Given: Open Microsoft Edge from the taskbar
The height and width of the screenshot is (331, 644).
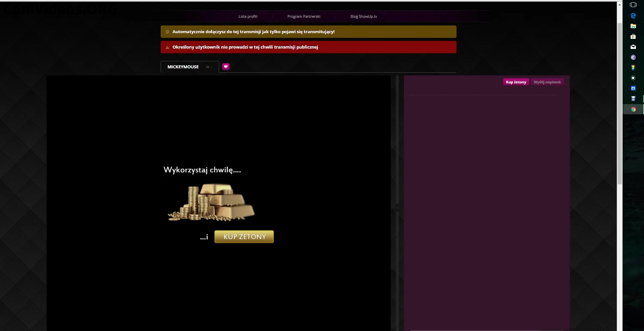Looking at the screenshot, I should coord(633,16).
